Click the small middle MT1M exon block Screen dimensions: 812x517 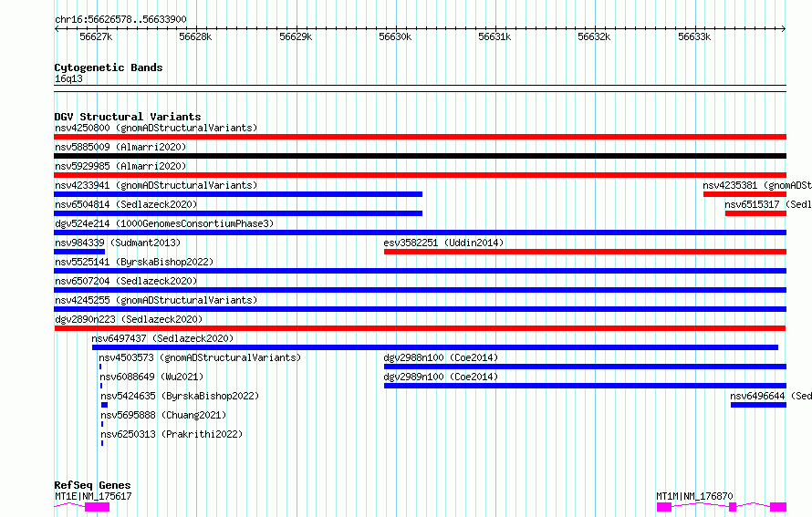733,507
